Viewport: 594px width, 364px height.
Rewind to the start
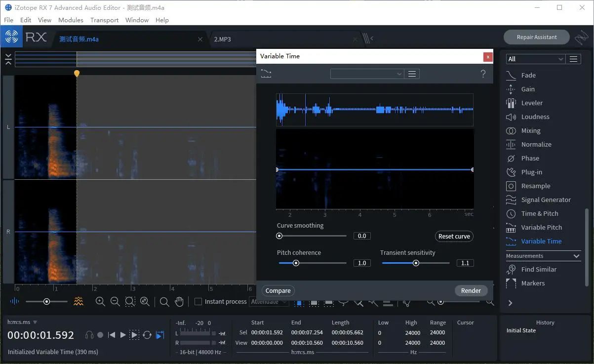coord(112,335)
